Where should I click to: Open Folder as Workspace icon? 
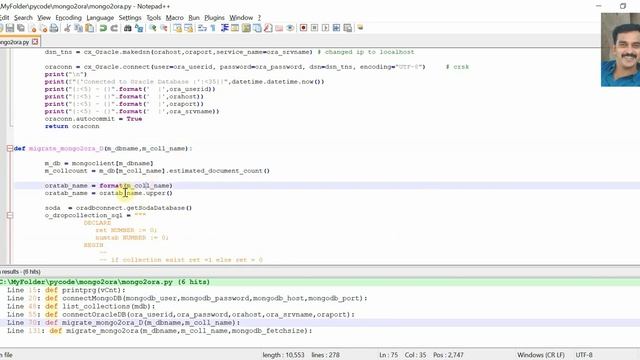[x=279, y=28]
